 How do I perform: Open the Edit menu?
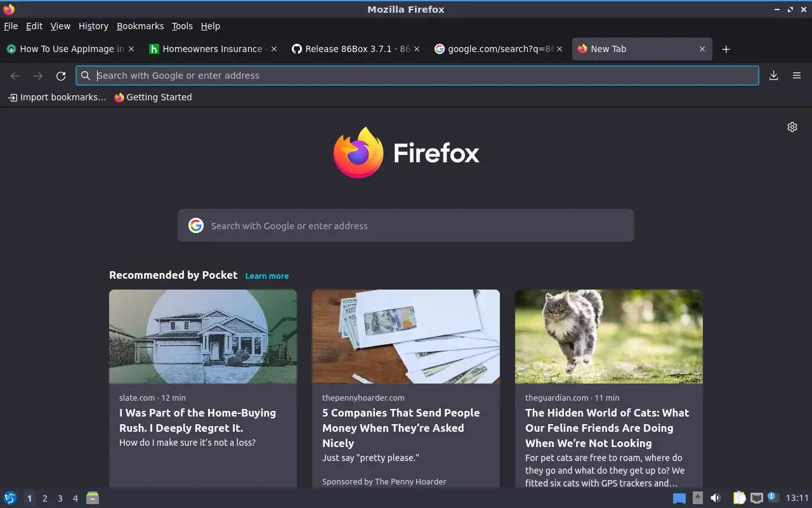[34, 26]
